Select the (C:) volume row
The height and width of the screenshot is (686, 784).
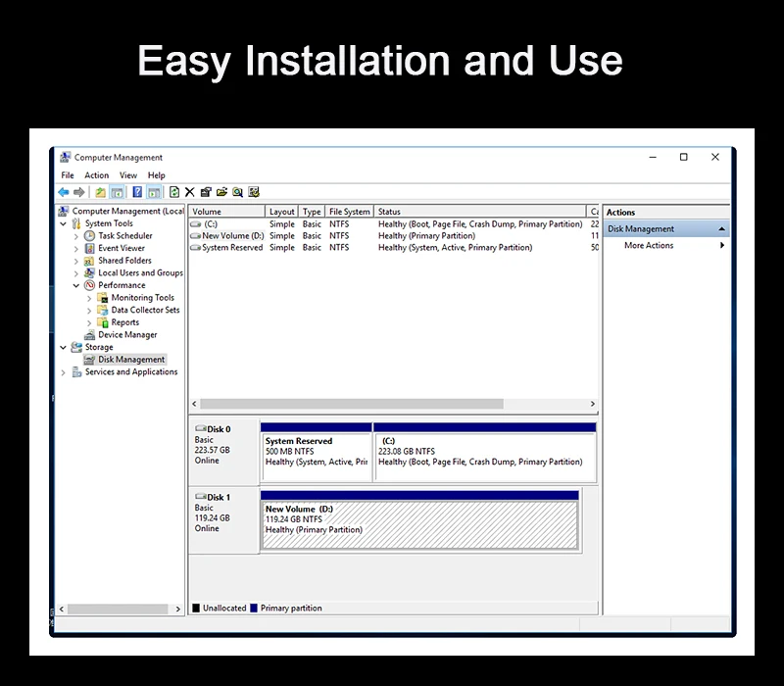click(394, 224)
